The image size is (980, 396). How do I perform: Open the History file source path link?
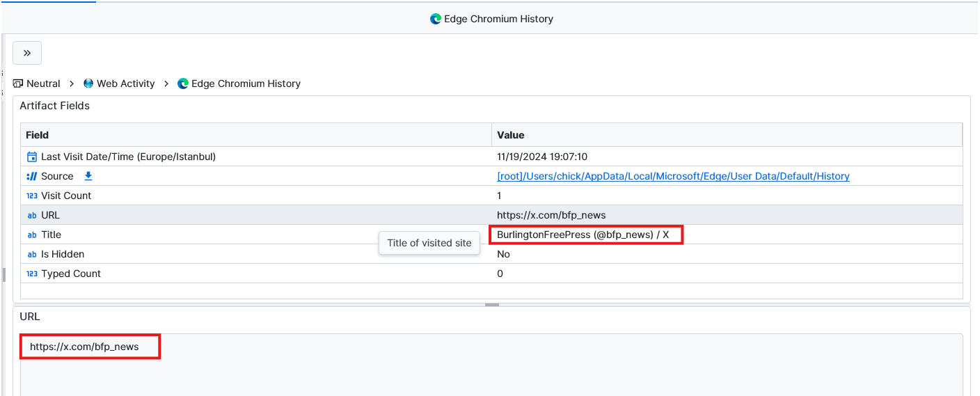click(x=672, y=176)
